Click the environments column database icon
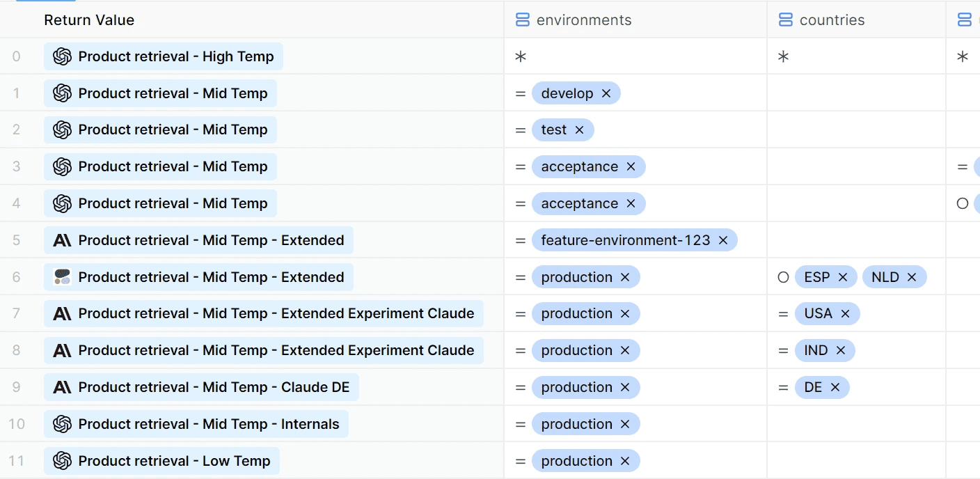 [x=523, y=20]
